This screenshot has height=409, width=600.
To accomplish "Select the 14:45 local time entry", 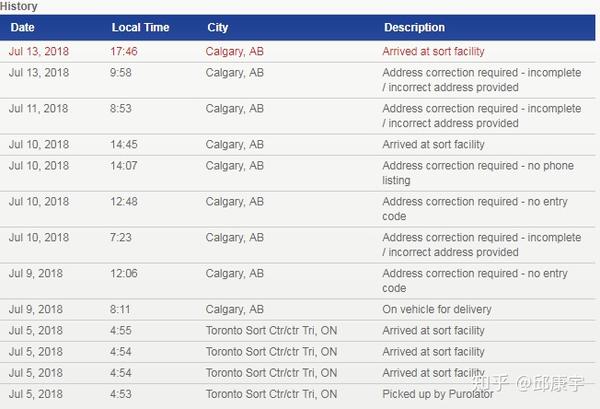I will 124,144.
